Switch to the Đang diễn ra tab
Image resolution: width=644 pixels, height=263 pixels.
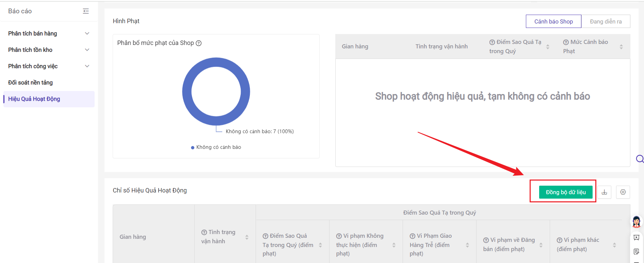point(606,21)
